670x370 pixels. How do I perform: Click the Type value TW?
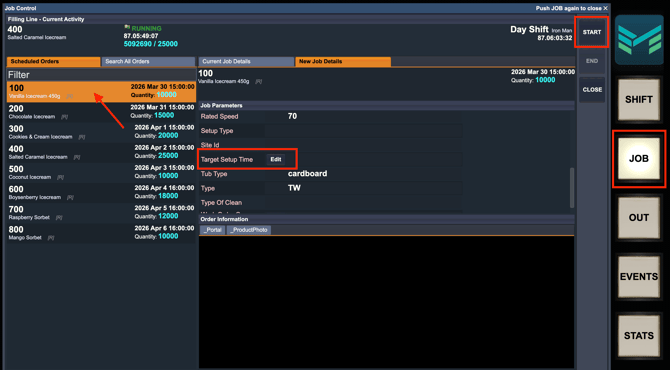(x=294, y=188)
